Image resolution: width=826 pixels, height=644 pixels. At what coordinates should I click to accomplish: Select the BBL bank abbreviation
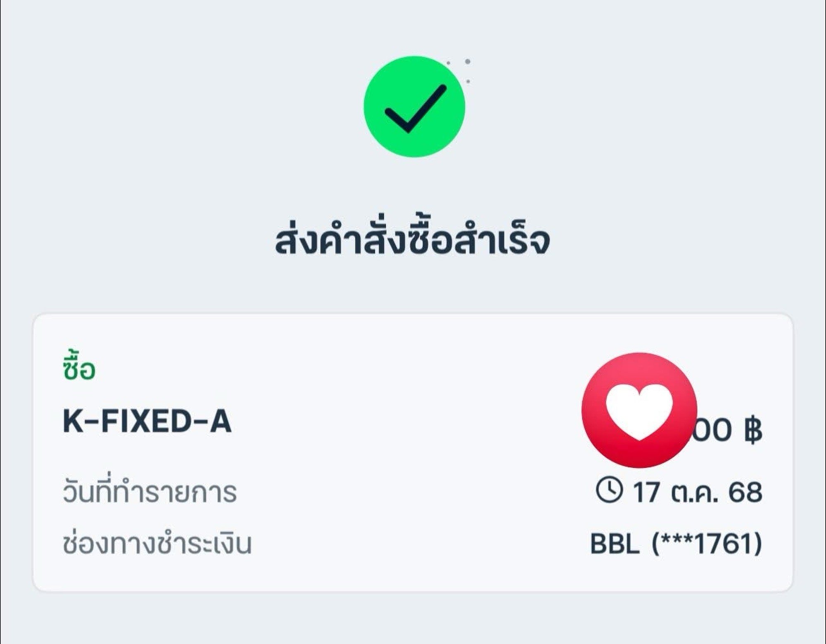pos(615,544)
